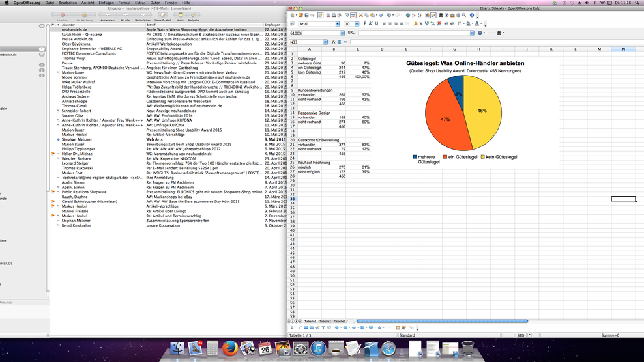Click Ist Werbung spam button in mail
The height and width of the screenshot is (362, 644).
pos(84,15)
